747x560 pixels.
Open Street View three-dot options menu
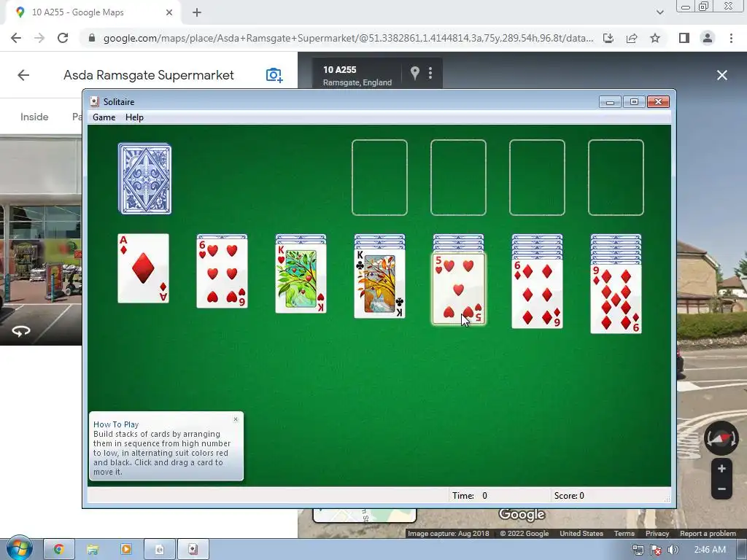430,73
